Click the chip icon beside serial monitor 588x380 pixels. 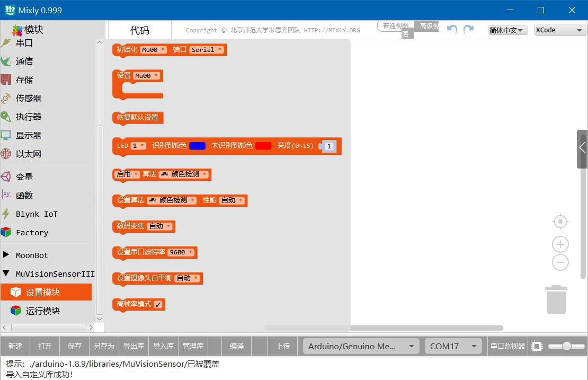pyautogui.click(x=537, y=346)
